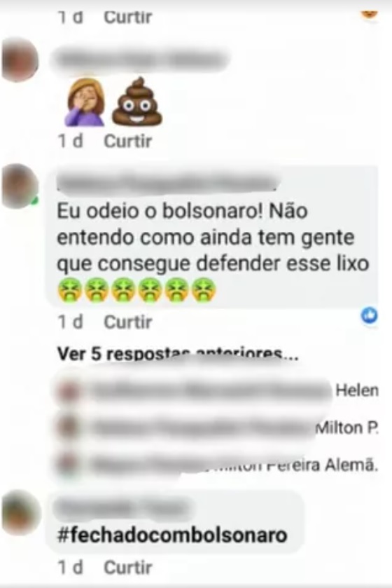Click the blue thumbs-up reaction icon
This screenshot has width=392, height=588.
369,316
